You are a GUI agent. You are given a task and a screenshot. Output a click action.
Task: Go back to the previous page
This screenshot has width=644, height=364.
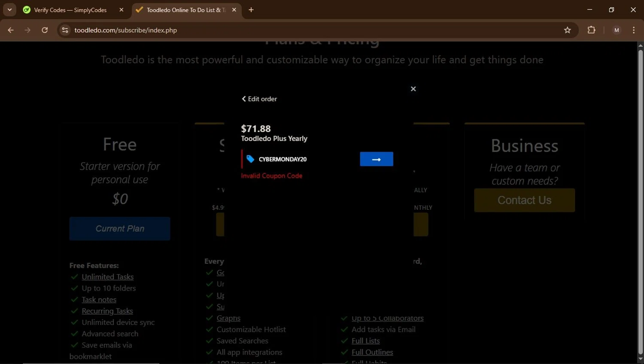click(11, 30)
